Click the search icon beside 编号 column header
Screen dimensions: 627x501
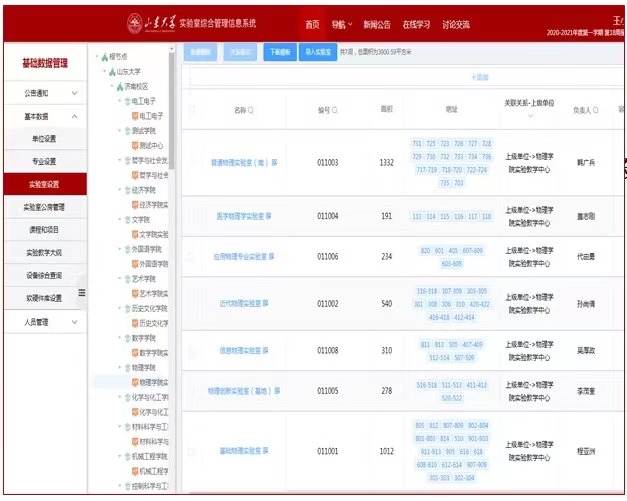pos(334,110)
